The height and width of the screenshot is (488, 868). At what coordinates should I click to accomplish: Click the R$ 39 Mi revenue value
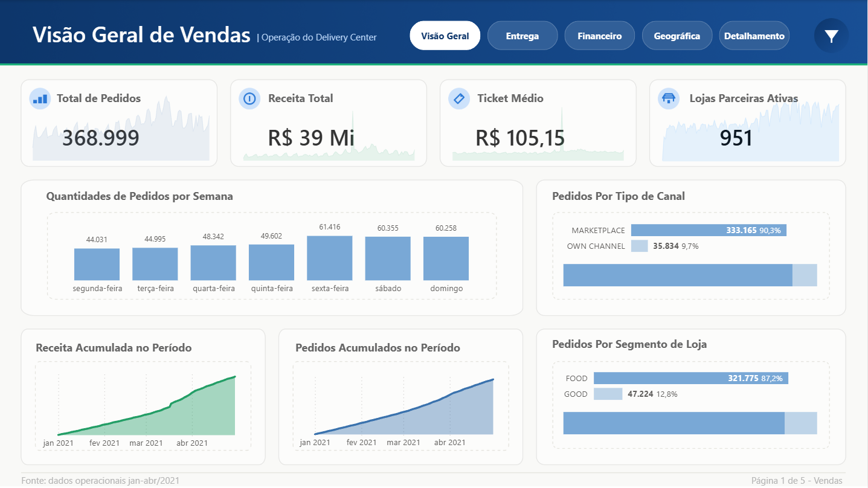[x=311, y=138]
